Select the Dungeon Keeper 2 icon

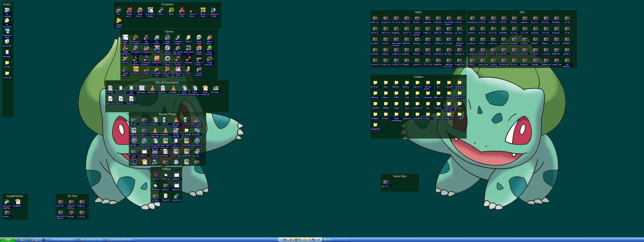click(x=178, y=38)
